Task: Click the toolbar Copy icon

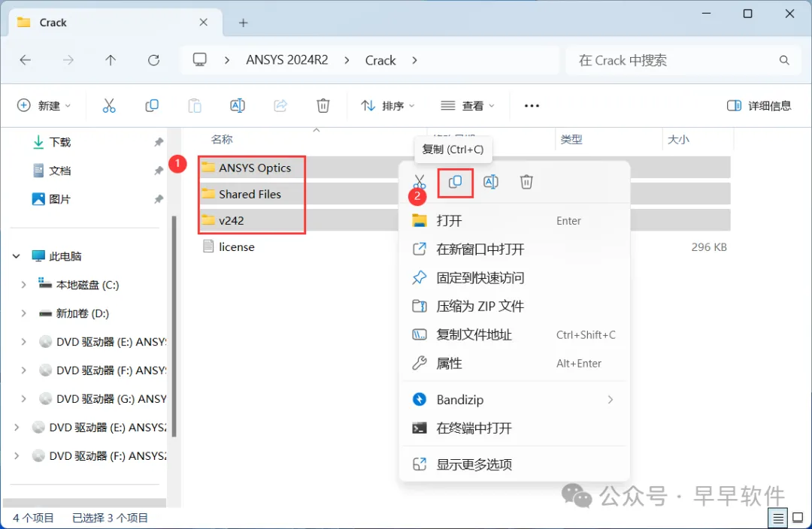Action: (152, 106)
